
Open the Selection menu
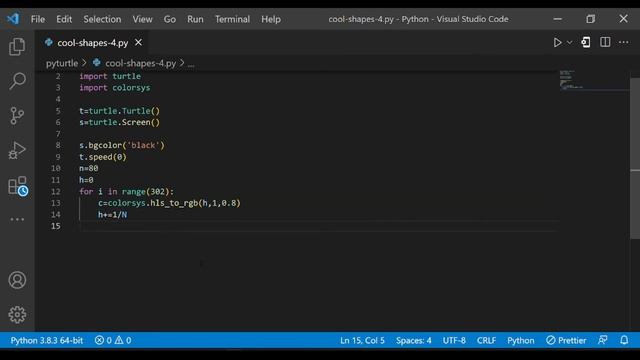tap(102, 19)
